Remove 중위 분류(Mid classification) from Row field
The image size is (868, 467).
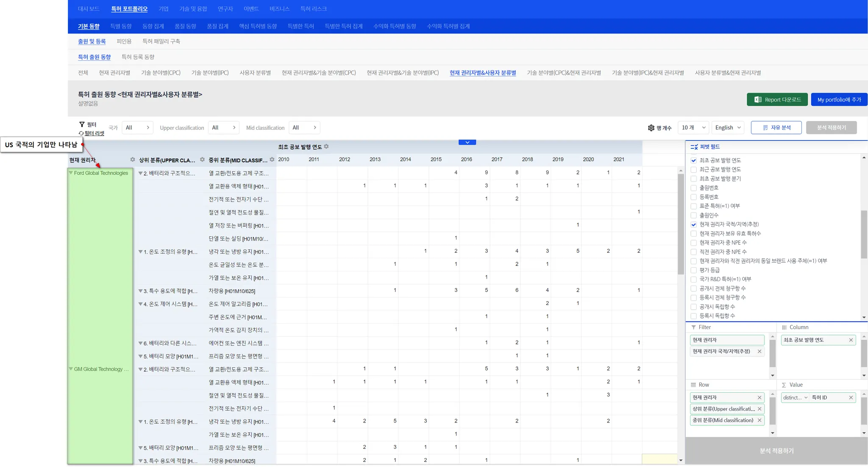click(x=759, y=420)
